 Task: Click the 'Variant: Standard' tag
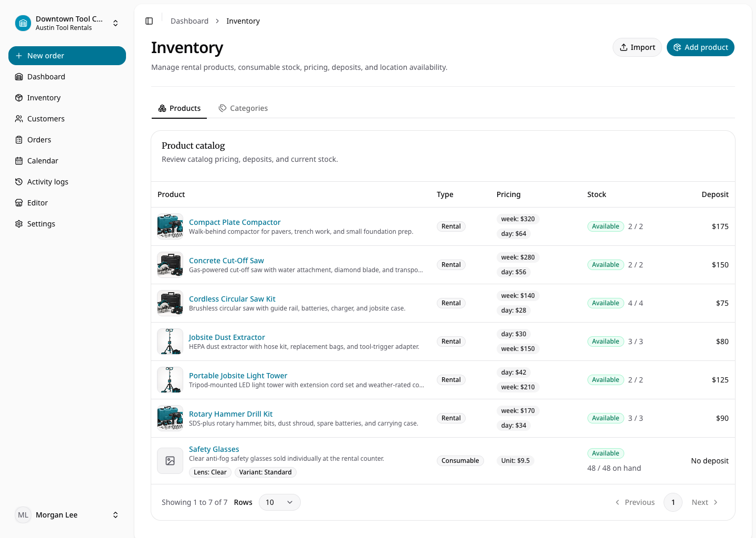point(265,472)
